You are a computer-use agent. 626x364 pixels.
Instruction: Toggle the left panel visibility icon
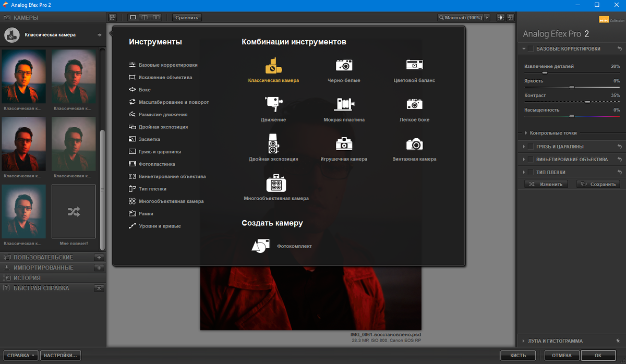click(112, 18)
